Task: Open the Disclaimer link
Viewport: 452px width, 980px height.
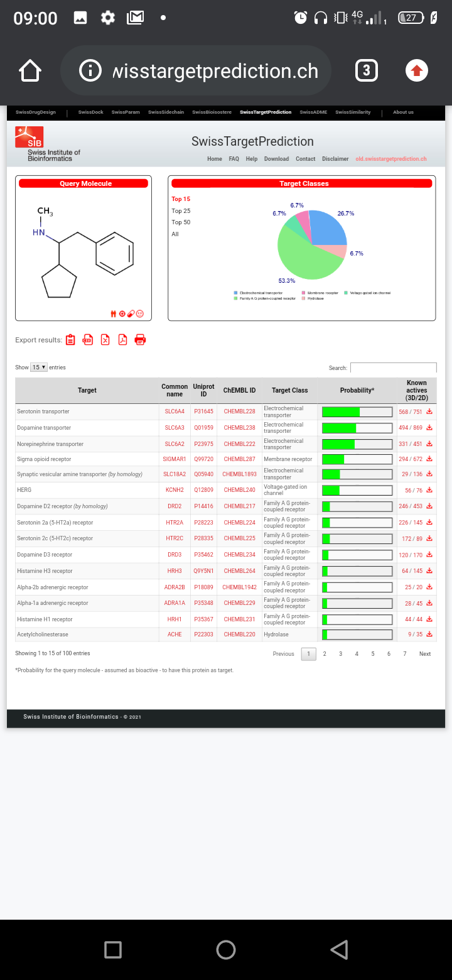Action: point(335,159)
